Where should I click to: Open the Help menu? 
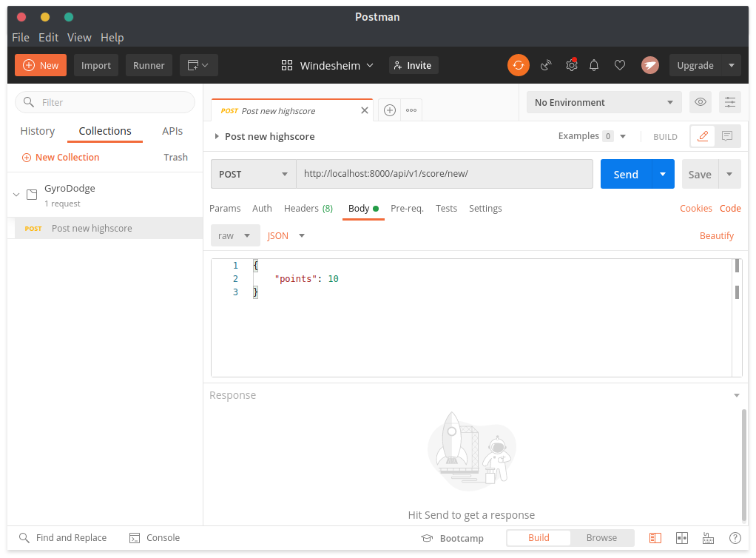click(112, 37)
